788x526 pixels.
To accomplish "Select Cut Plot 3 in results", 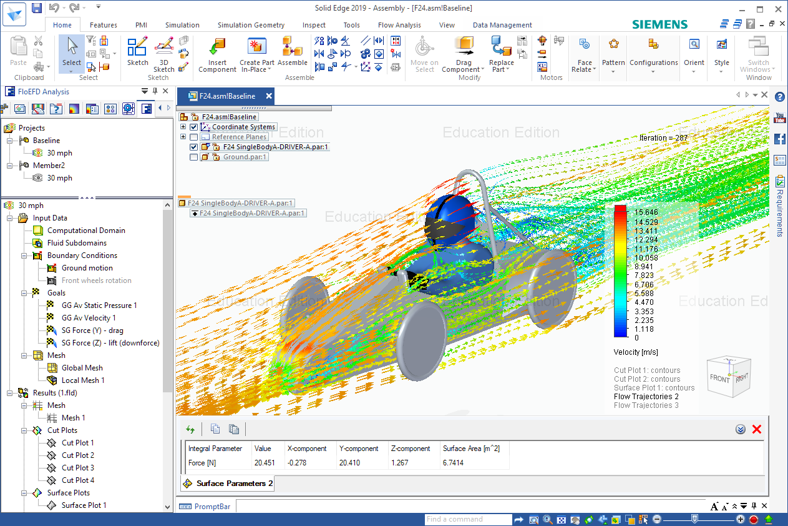I will [x=78, y=468].
